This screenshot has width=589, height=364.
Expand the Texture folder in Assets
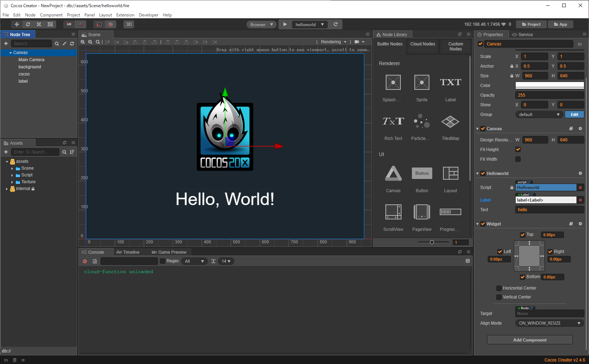pyautogui.click(x=13, y=182)
